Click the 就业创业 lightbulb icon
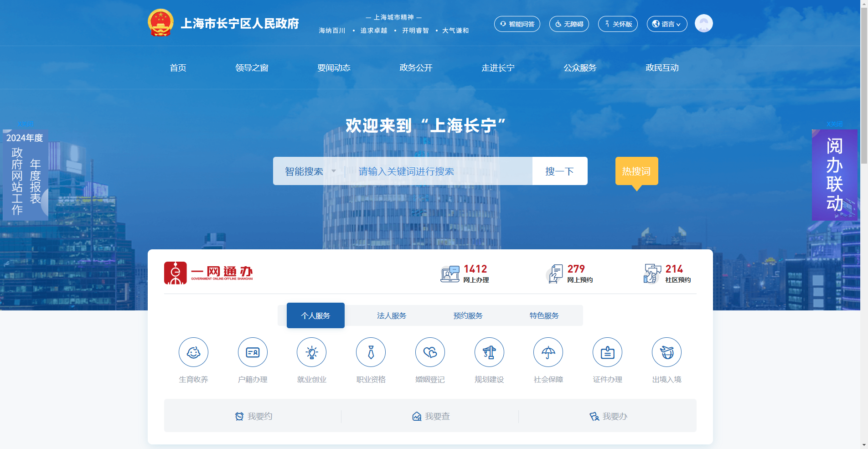The width and height of the screenshot is (868, 449). click(x=311, y=352)
